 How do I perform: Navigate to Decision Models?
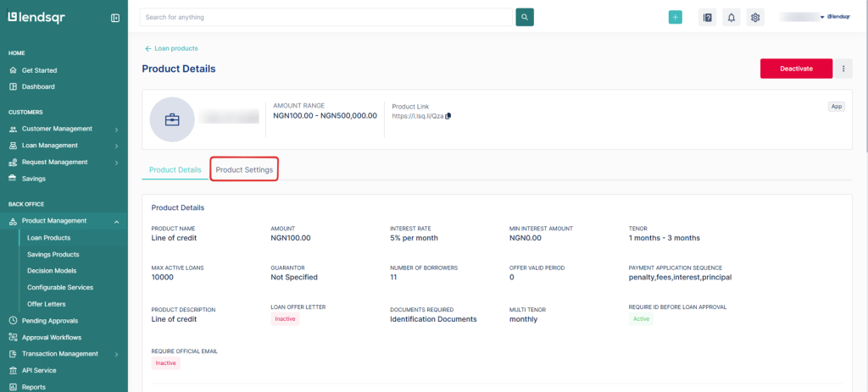coord(52,271)
